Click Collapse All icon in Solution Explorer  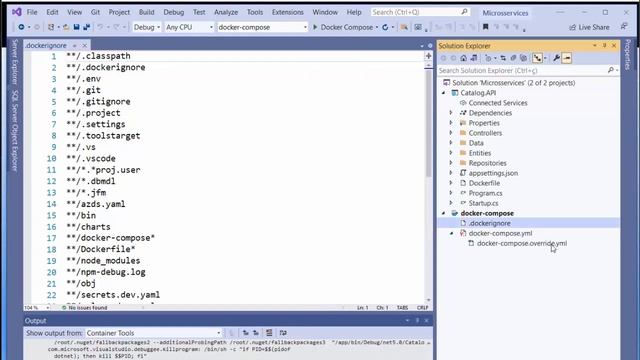click(x=513, y=58)
